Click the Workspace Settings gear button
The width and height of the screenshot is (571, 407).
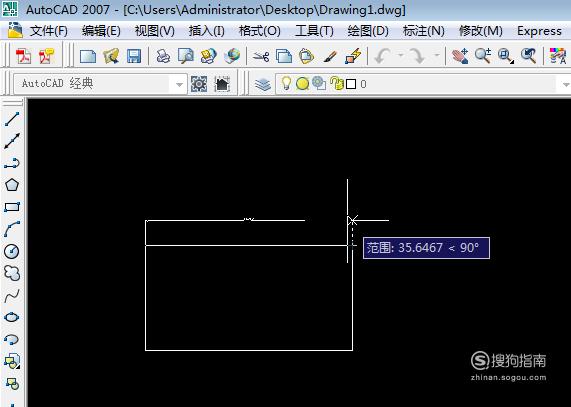click(199, 84)
